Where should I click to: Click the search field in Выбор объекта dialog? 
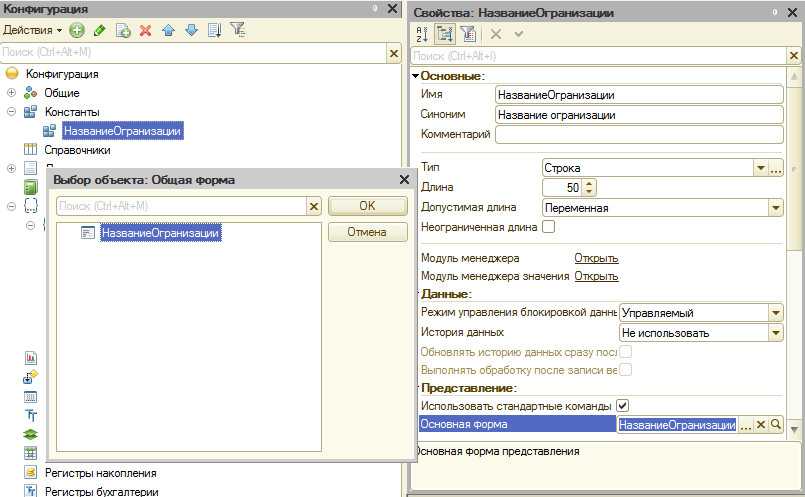[182, 206]
